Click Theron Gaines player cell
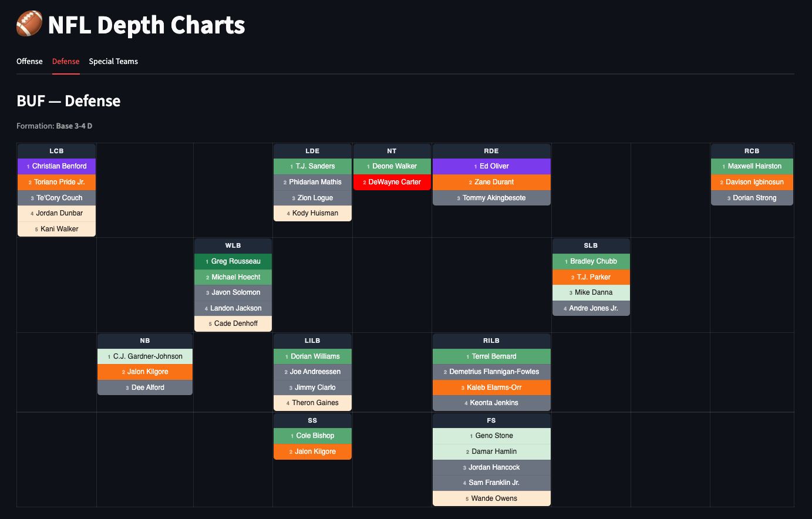Viewport: 812px width, 519px height. coord(312,403)
